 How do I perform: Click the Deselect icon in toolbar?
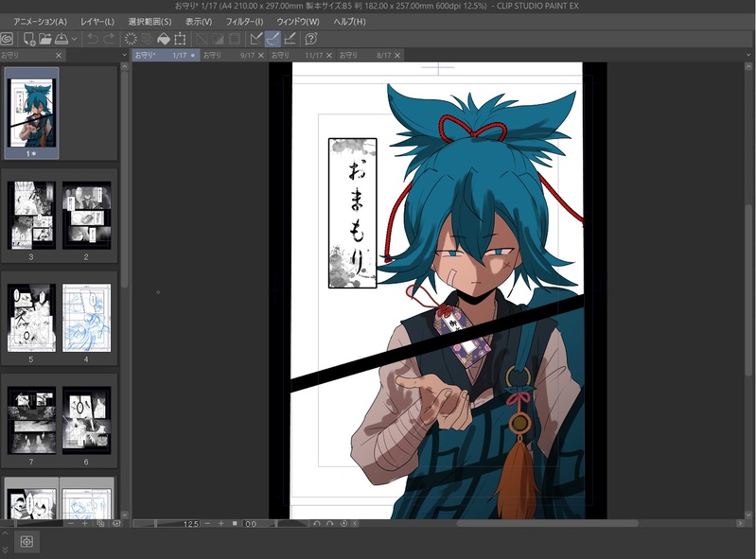pyautogui.click(x=202, y=39)
